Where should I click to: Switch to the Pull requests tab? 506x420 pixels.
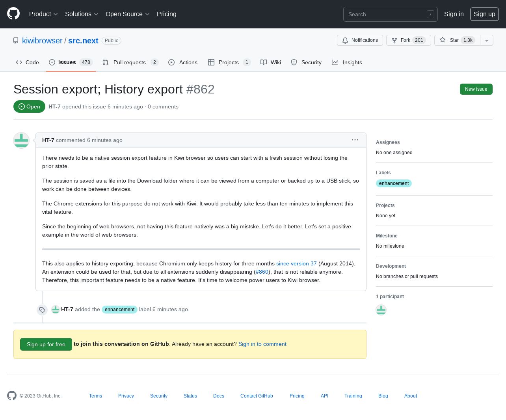pos(130,62)
